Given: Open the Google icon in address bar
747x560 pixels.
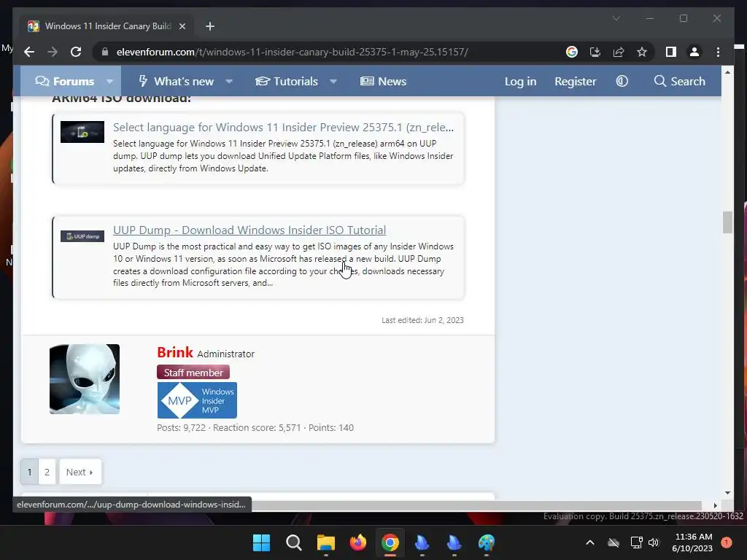Looking at the screenshot, I should (x=572, y=52).
